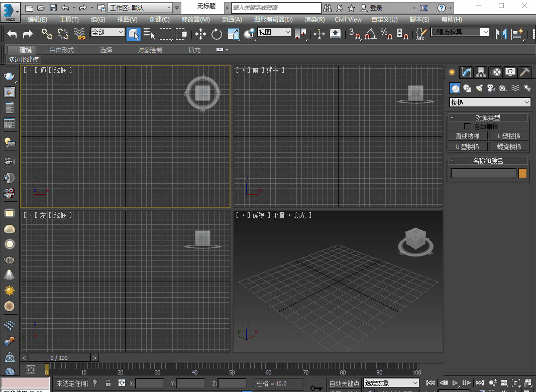The width and height of the screenshot is (536, 392).
Task: Activate the Select Object tool
Action: coord(133,34)
